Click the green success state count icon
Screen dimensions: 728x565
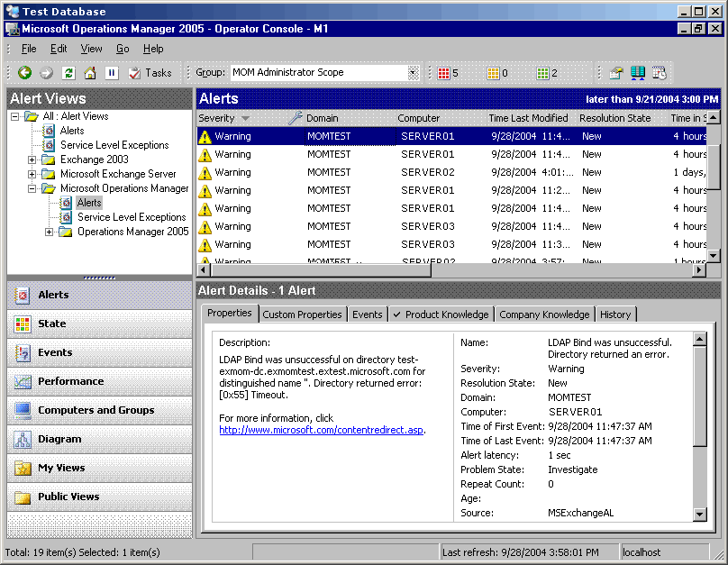542,73
